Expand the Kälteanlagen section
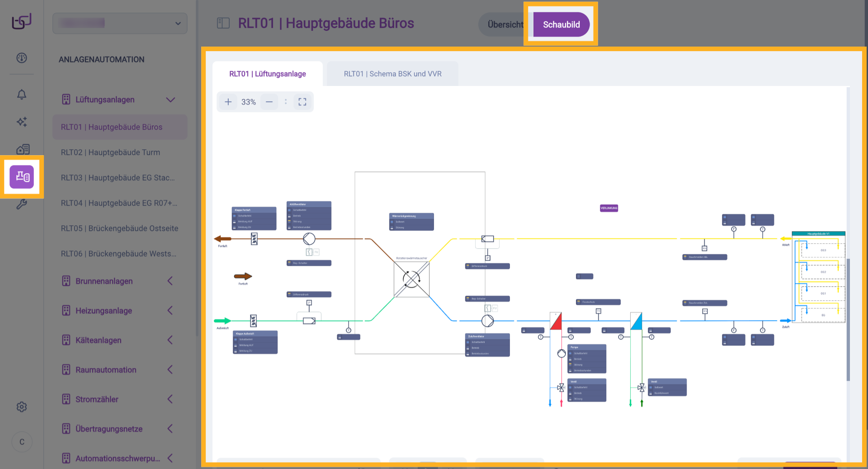The width and height of the screenshot is (868, 469). 170,340
